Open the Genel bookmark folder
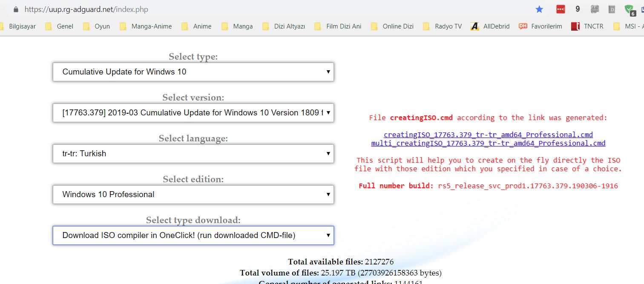Screen dimensions: 644x284 coord(60,26)
